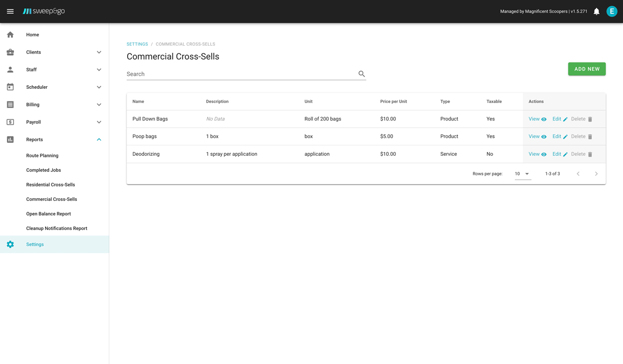Screen dimensions: 623x364
Task: Click the Settings gear icon in sidebar
Action: (10, 245)
